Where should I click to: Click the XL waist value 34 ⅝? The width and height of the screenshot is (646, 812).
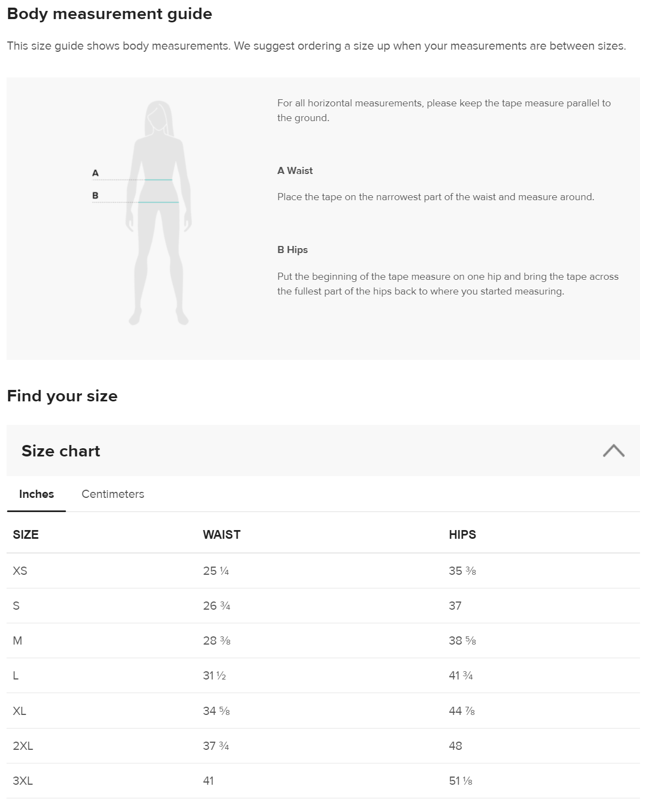216,711
